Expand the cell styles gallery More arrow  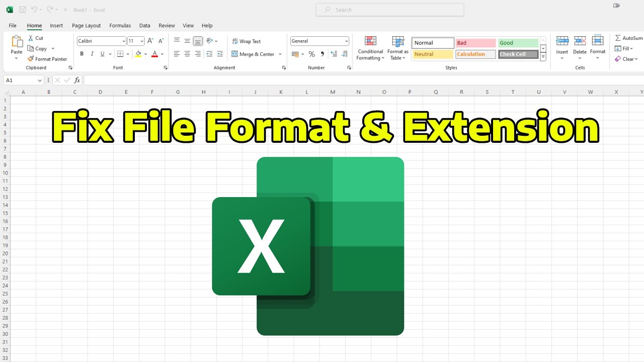pyautogui.click(x=543, y=57)
